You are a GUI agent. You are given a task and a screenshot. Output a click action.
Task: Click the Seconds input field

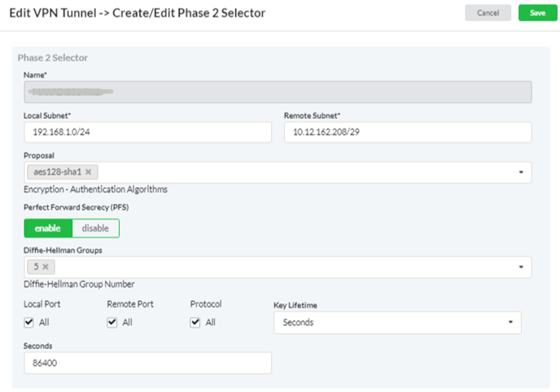(147, 363)
